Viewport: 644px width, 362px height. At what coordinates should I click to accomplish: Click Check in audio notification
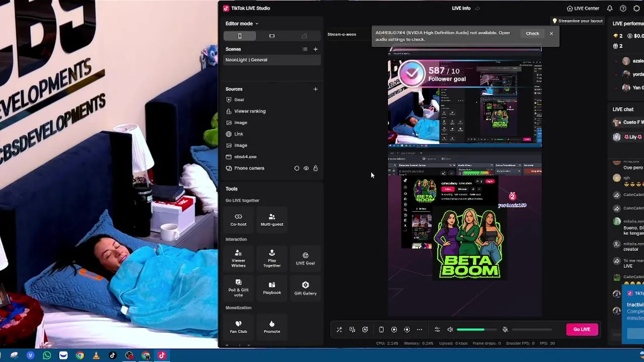point(532,33)
